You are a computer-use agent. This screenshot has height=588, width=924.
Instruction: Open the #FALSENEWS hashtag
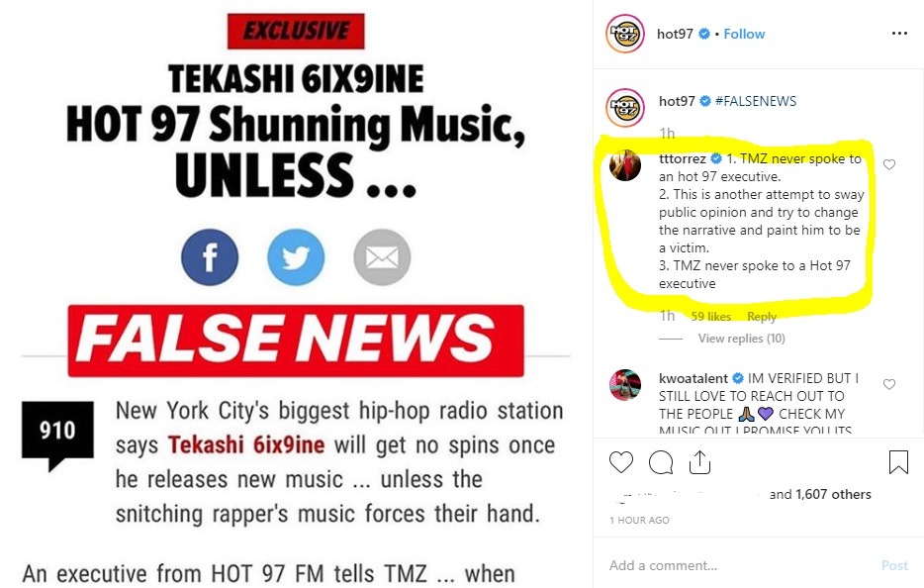pos(756,101)
